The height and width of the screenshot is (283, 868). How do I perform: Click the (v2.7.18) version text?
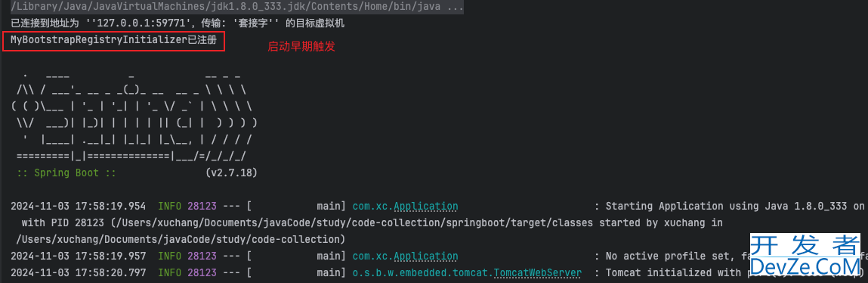pyautogui.click(x=231, y=173)
